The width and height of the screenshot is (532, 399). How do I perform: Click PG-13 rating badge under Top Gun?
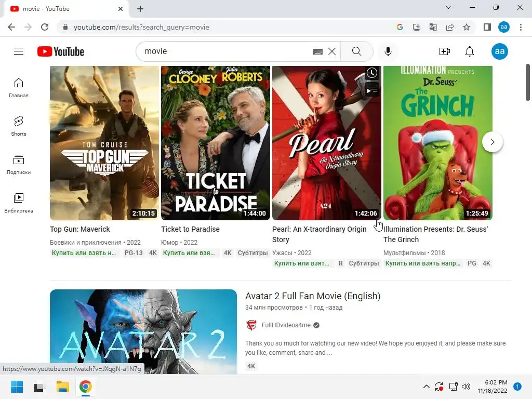point(134,253)
